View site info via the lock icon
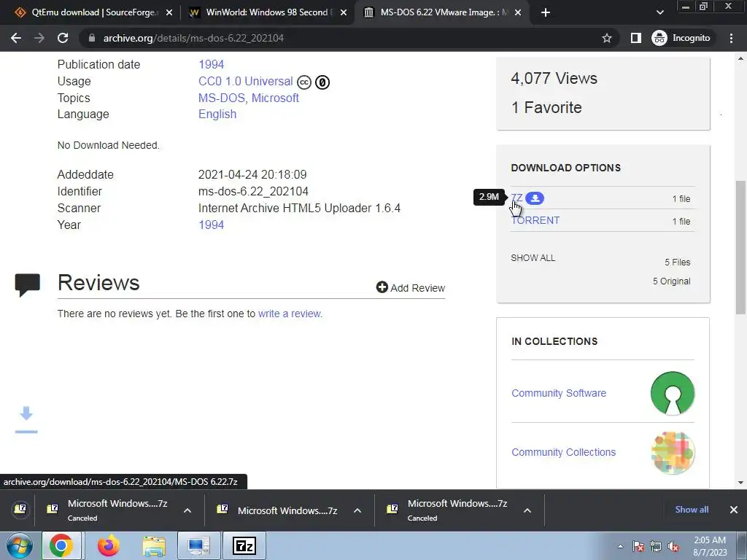747x560 pixels. (92, 38)
